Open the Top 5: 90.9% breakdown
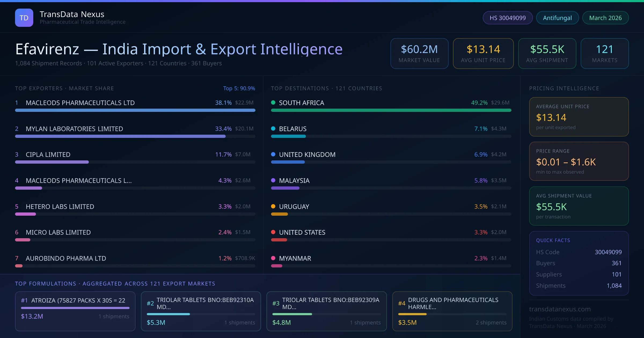 pos(239,88)
